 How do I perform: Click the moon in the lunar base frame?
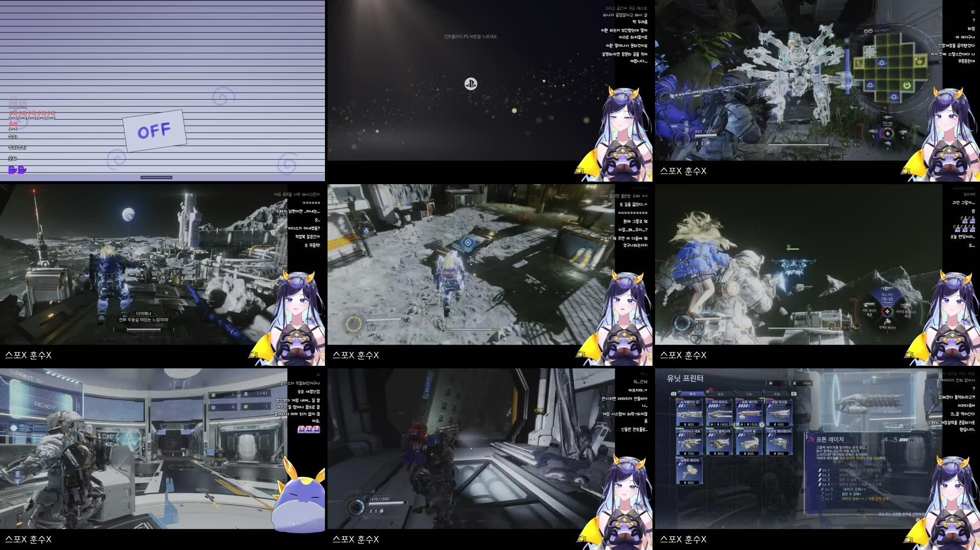tap(128, 214)
